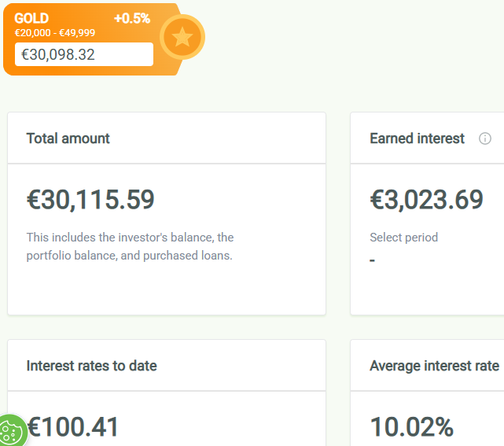Click the GOLD tier label
This screenshot has height=446, width=504.
(31, 18)
